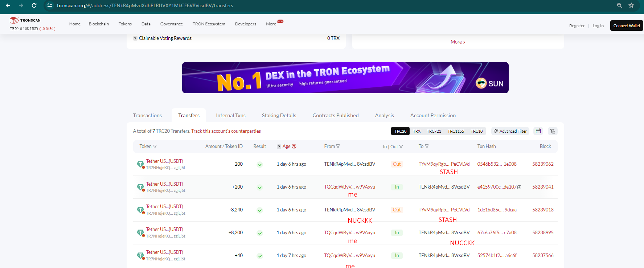Click the Connect Wallet button
Viewport: 644px width, 268px height.
627,26
